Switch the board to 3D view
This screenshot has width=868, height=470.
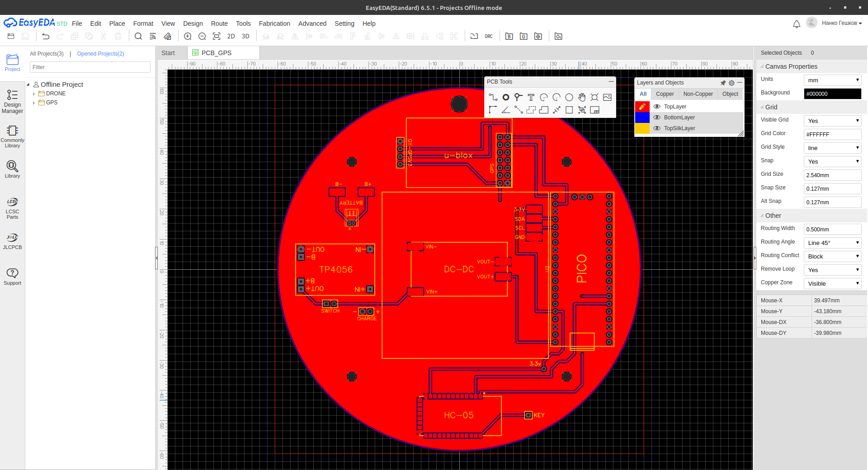(x=245, y=36)
